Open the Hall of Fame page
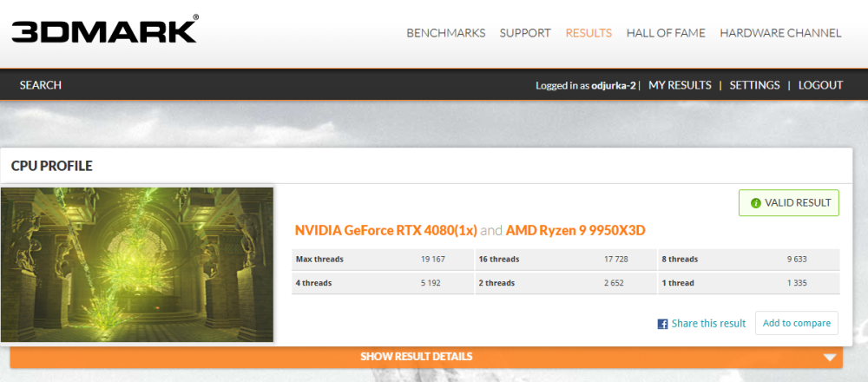Image resolution: width=868 pixels, height=382 pixels. 666,33
